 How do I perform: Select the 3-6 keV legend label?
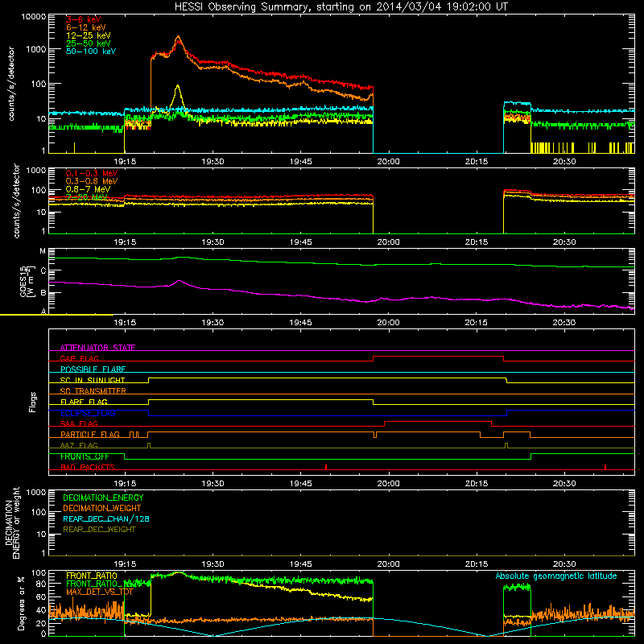tap(83, 19)
